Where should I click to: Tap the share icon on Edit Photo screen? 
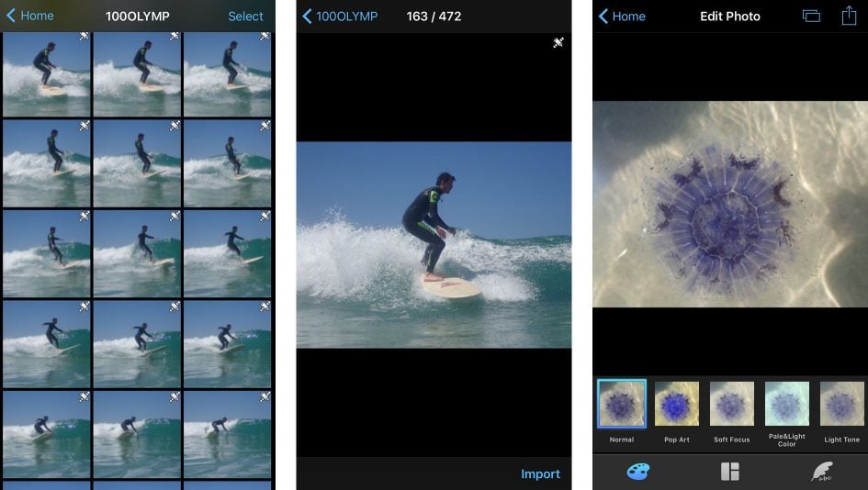pos(849,16)
